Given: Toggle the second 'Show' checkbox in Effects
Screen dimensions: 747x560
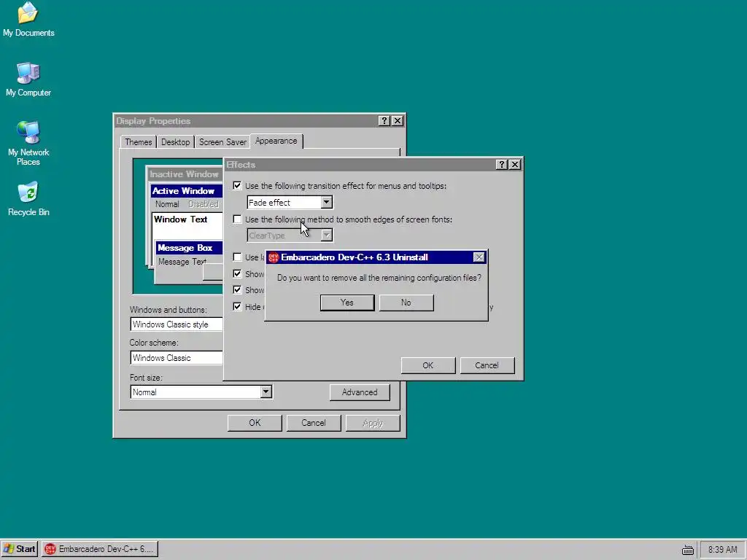Looking at the screenshot, I should click(x=237, y=290).
